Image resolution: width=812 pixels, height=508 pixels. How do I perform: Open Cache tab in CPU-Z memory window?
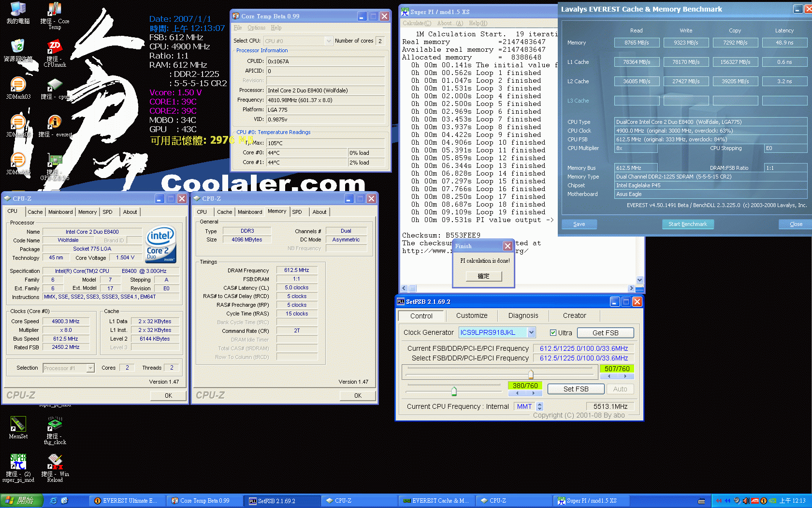tap(224, 212)
